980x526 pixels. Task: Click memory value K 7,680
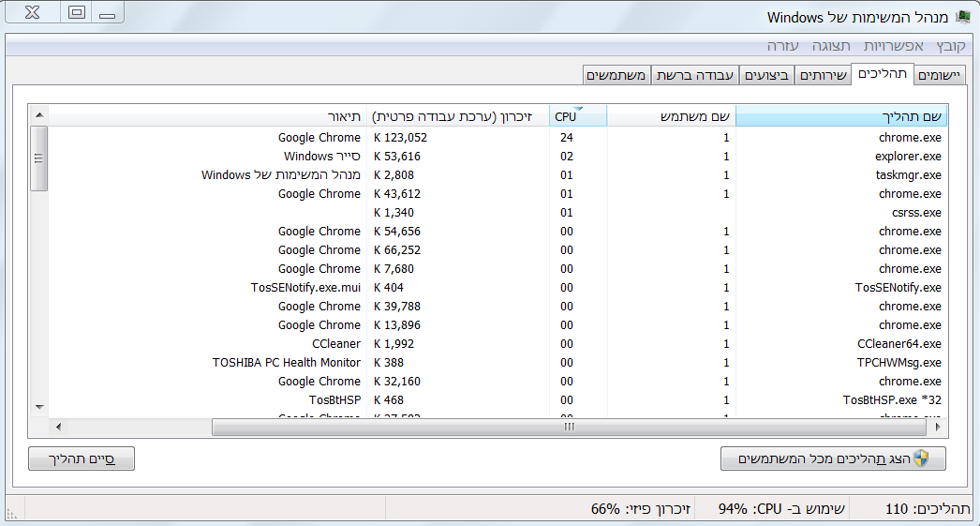click(x=393, y=269)
